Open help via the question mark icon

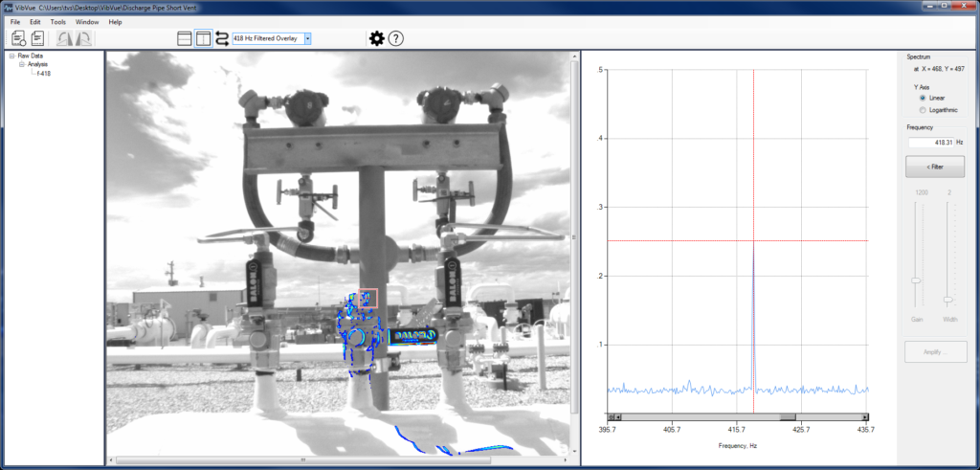(x=396, y=38)
